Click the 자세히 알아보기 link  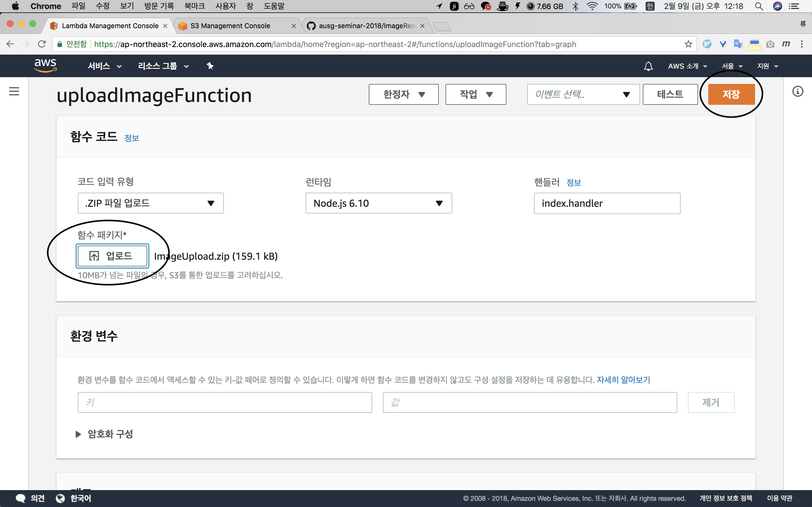pyautogui.click(x=623, y=380)
